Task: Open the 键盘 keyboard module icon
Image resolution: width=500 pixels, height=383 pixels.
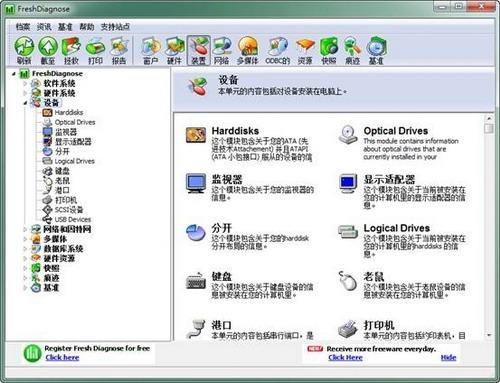Action: click(196, 281)
